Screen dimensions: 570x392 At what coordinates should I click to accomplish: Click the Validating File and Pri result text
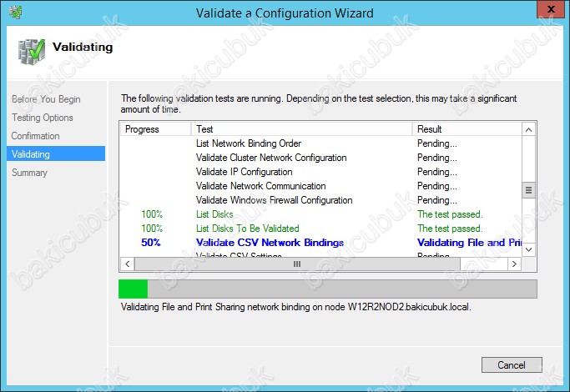[469, 243]
